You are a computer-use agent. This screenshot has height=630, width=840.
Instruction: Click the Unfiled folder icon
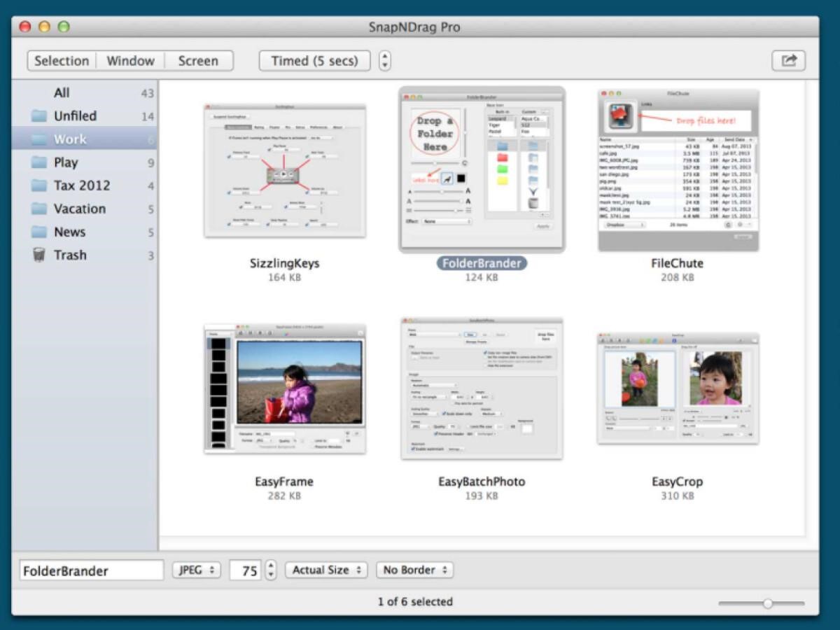39,116
